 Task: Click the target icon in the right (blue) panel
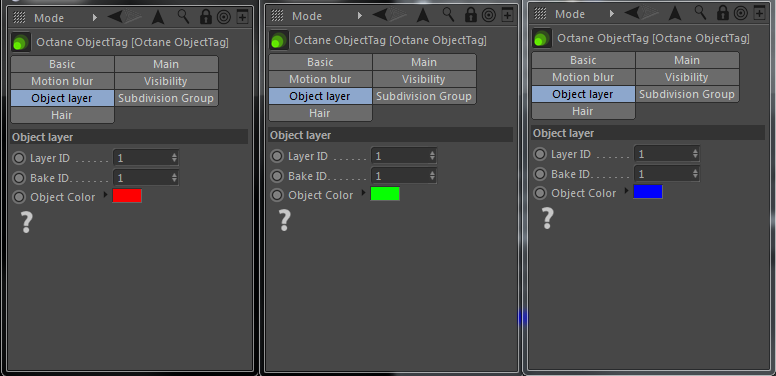pyautogui.click(x=741, y=14)
